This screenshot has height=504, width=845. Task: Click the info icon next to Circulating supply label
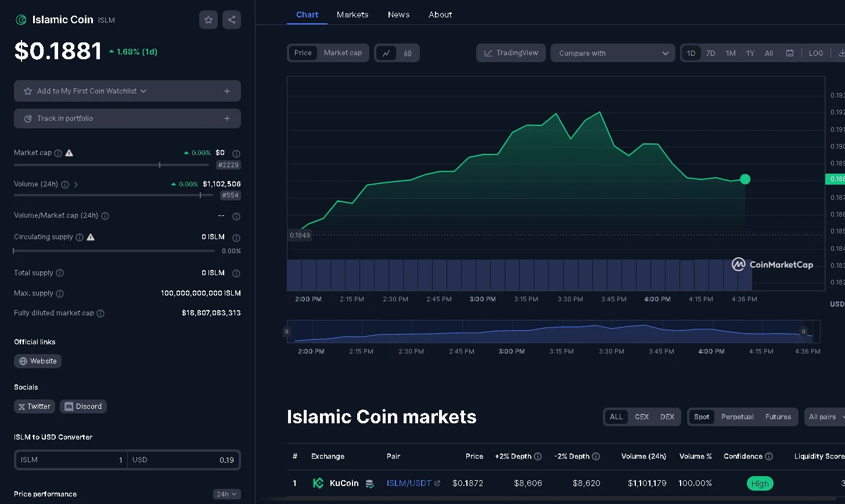click(x=80, y=237)
